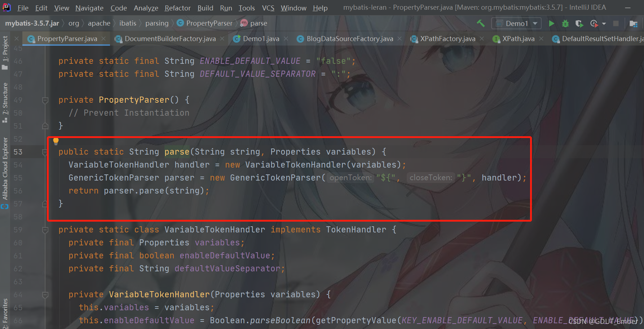Close the XPathFactory.java tab
This screenshot has height=329, width=644.
tap(482, 39)
